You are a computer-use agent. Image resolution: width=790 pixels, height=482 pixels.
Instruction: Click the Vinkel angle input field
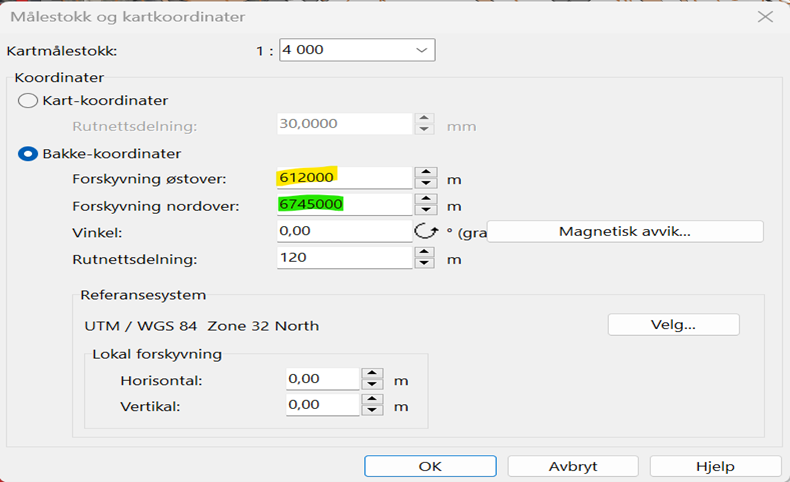(x=345, y=231)
